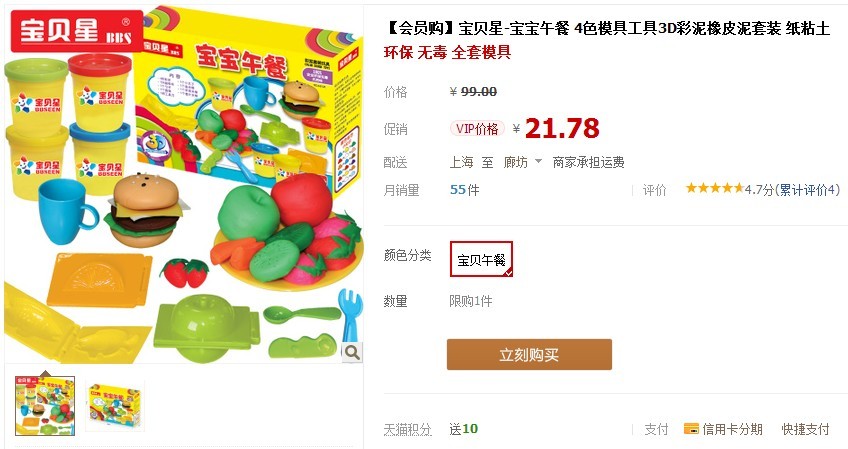Screen dimensions: 848x449
Task: Click the product title 宝贝星-宝宝午餐
Action: coord(514,28)
